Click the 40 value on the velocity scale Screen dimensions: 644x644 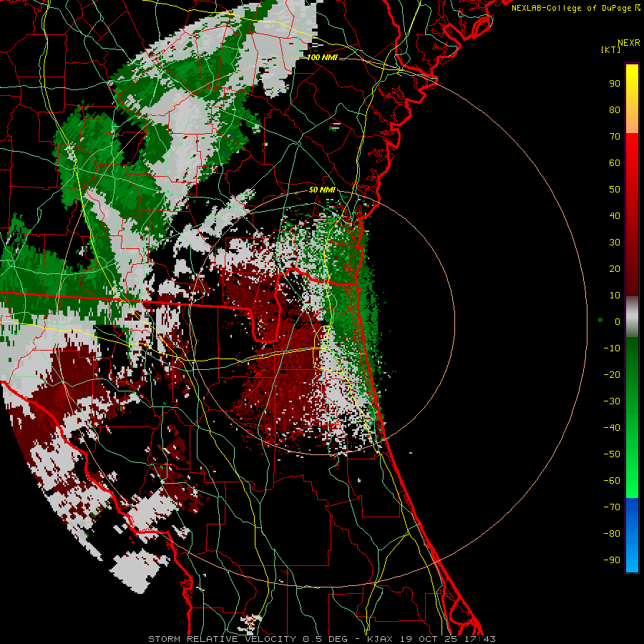615,215
